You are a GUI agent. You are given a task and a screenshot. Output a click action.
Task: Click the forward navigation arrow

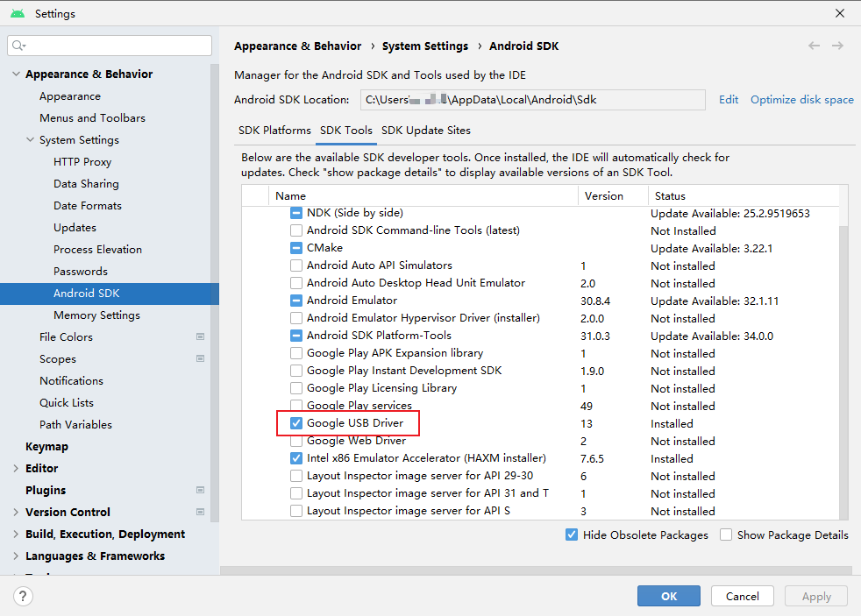pyautogui.click(x=838, y=46)
